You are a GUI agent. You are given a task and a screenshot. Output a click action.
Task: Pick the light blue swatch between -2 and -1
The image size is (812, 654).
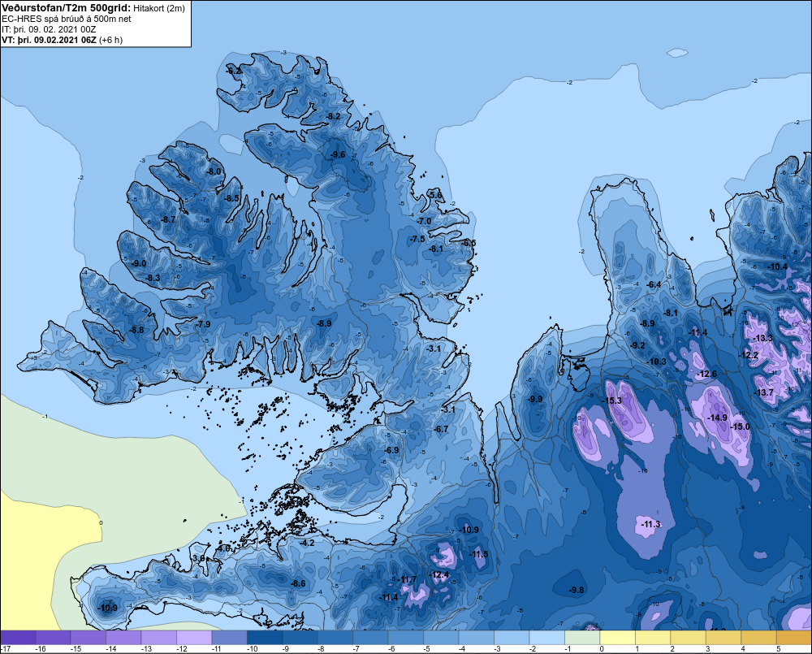546,638
